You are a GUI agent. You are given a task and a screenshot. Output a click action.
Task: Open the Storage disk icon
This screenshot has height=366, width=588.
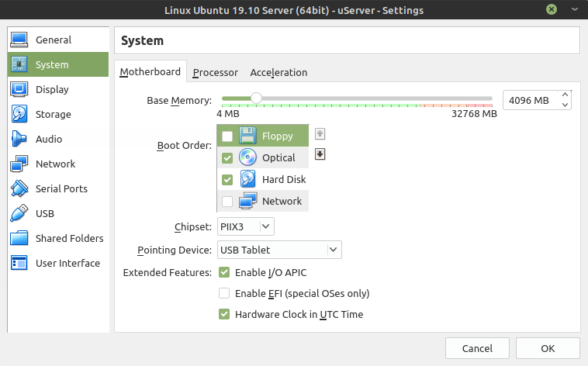pyautogui.click(x=19, y=114)
